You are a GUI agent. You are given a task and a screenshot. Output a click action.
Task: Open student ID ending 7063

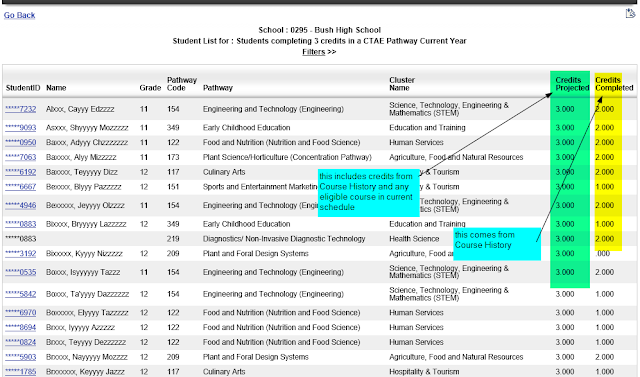click(x=21, y=157)
